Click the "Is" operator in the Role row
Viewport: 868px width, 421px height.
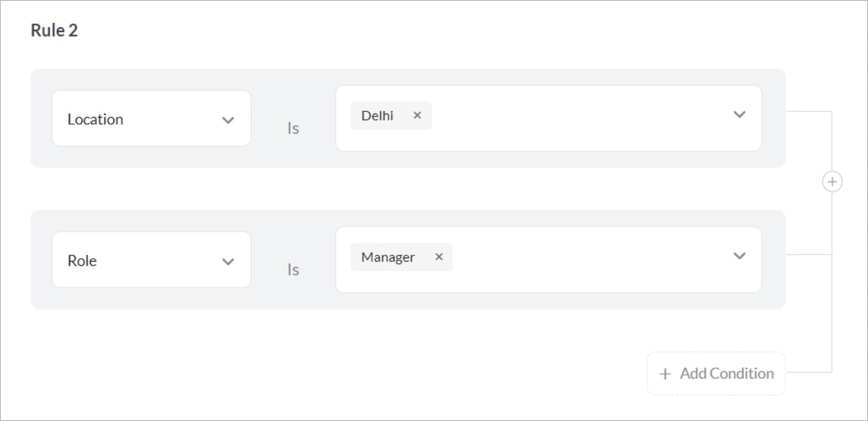pyautogui.click(x=293, y=269)
